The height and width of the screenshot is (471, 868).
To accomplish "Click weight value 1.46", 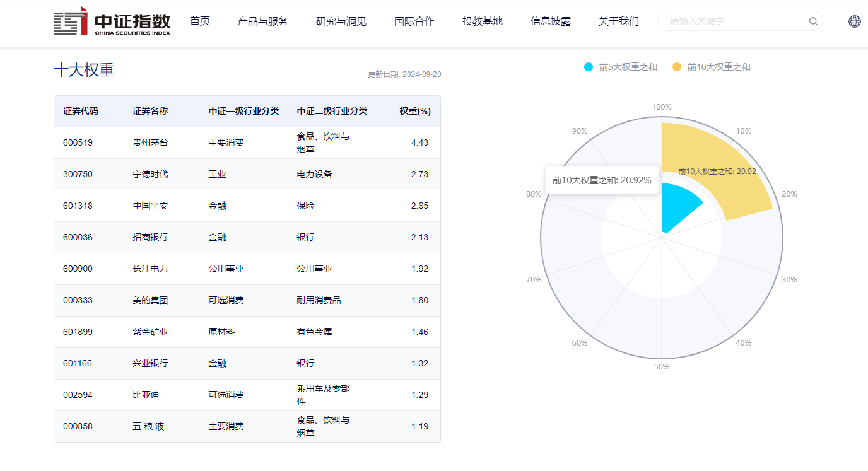I will click(x=419, y=332).
